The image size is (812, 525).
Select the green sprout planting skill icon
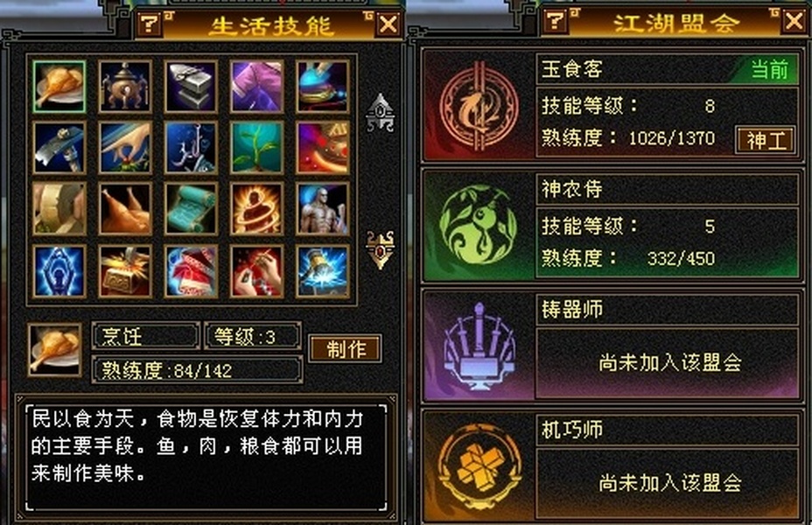click(257, 148)
